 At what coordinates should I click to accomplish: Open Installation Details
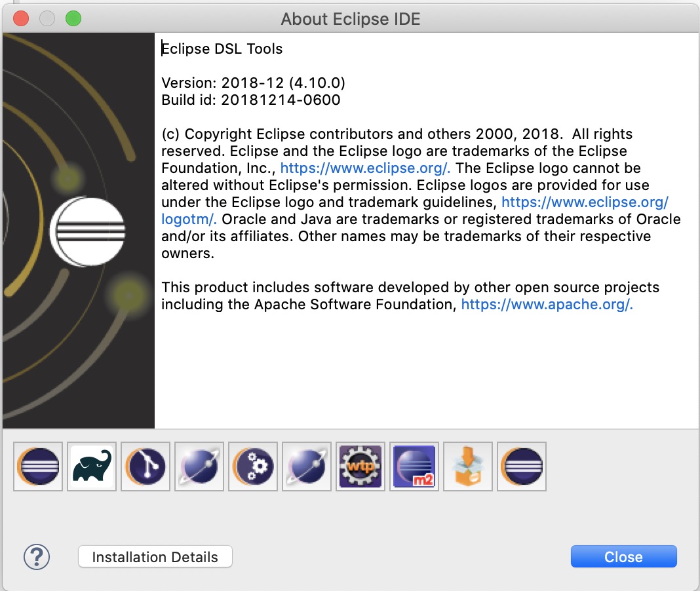tap(155, 557)
